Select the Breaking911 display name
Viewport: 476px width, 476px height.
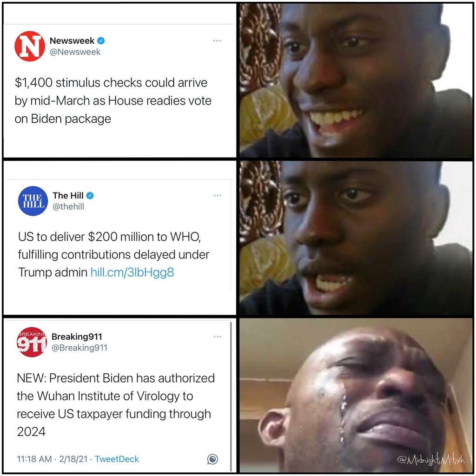click(77, 337)
